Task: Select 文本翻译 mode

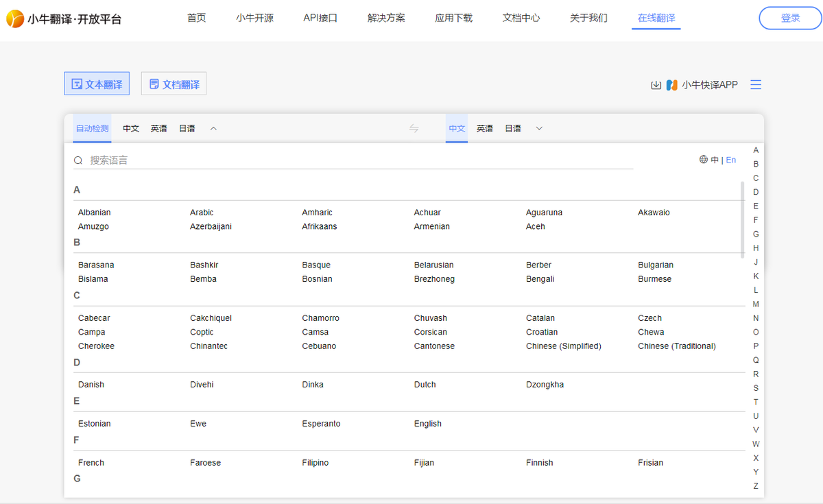Action: (x=97, y=84)
